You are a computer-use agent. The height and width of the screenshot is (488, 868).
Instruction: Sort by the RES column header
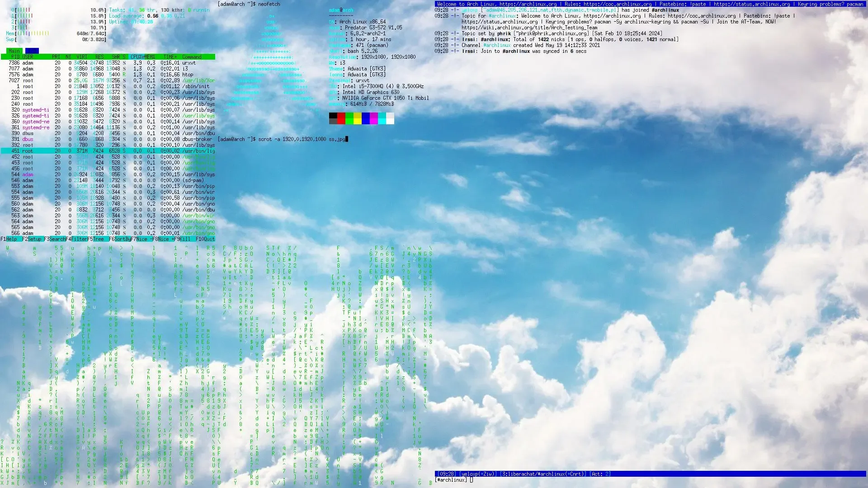[99, 57]
